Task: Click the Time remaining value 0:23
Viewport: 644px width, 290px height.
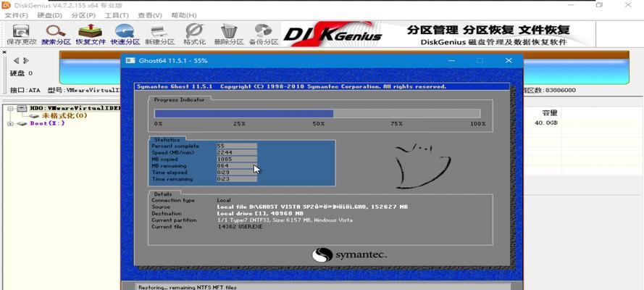Action: 237,178
